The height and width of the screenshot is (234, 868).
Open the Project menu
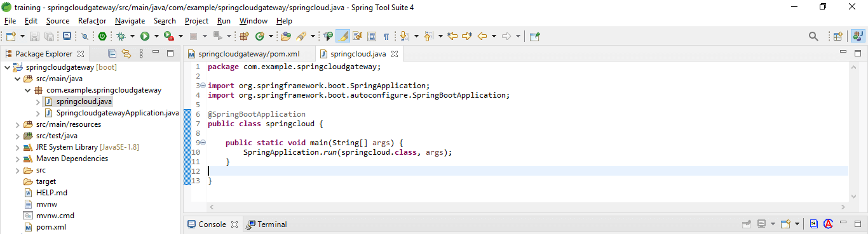tap(197, 21)
